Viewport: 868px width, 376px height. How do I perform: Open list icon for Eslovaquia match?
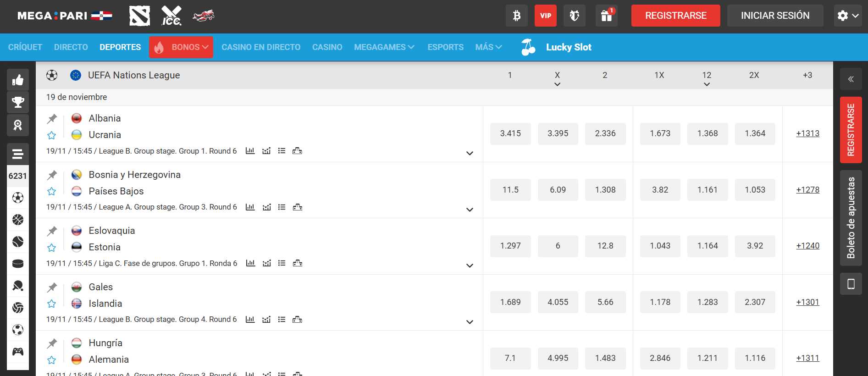(282, 263)
